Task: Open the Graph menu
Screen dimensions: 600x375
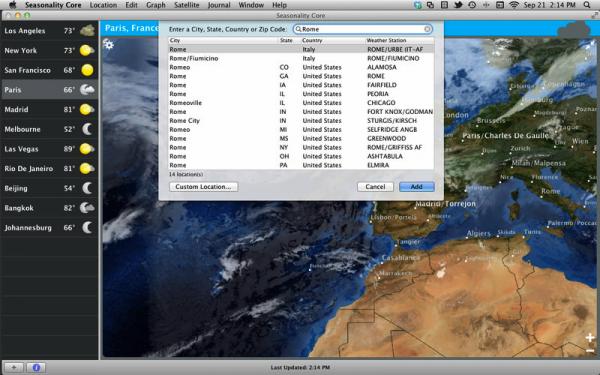Action: click(156, 5)
